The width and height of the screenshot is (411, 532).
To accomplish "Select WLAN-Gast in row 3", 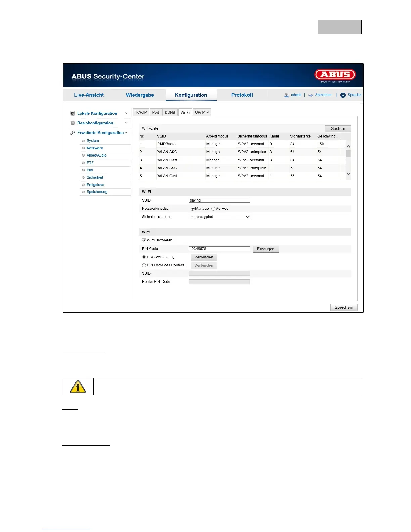I will (x=242, y=160).
